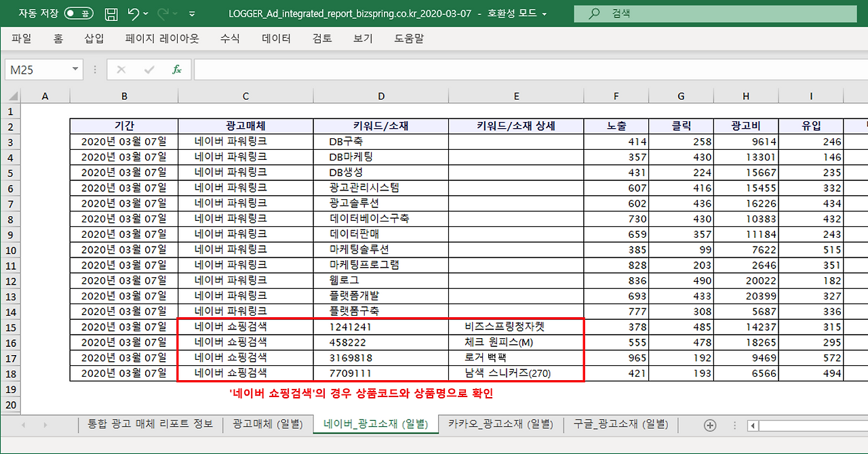Open the compatibility mode title dropdown
868x454 pixels.
(x=545, y=14)
